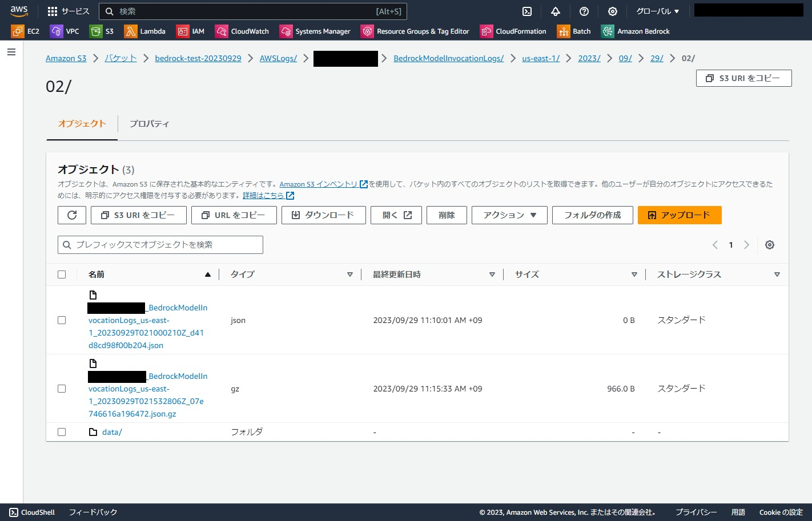812x521 pixels.
Task: Open Systems Manager shortcut
Action: [315, 31]
